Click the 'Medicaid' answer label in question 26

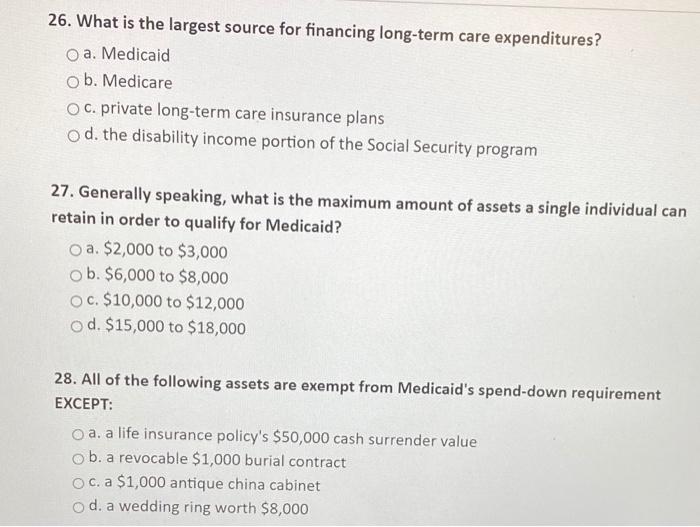127,54
